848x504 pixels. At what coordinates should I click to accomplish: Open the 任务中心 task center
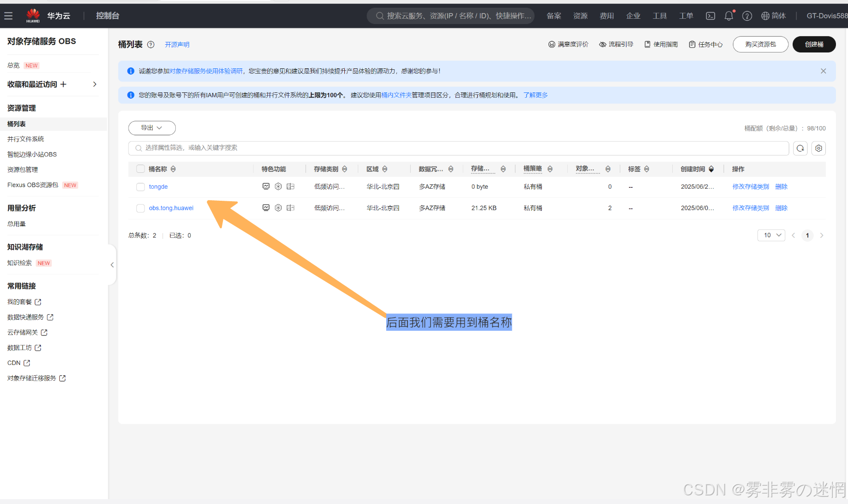[705, 44]
